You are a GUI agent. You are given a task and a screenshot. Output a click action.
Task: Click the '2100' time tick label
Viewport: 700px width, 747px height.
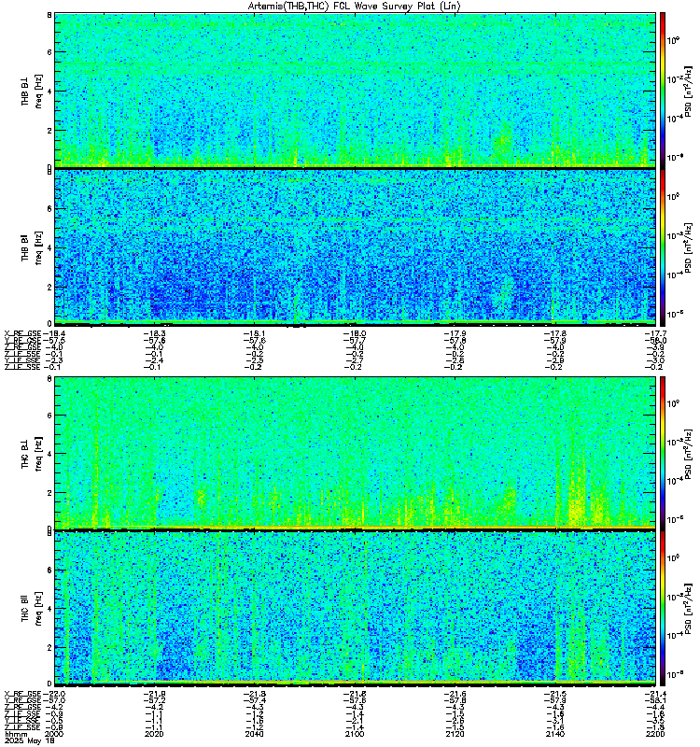(356, 734)
